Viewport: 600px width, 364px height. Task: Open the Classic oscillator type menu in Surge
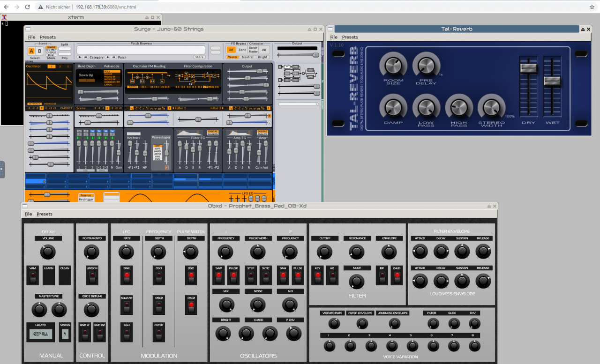click(x=66, y=108)
